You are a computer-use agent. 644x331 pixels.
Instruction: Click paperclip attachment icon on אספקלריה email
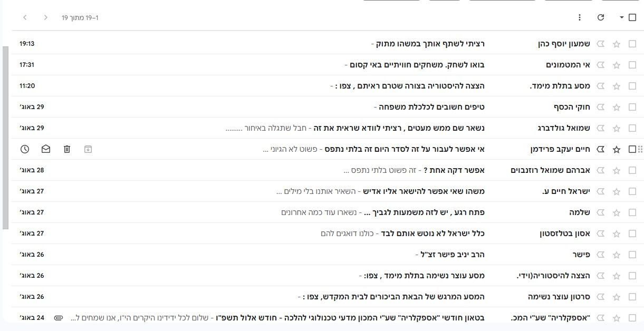[59, 318]
